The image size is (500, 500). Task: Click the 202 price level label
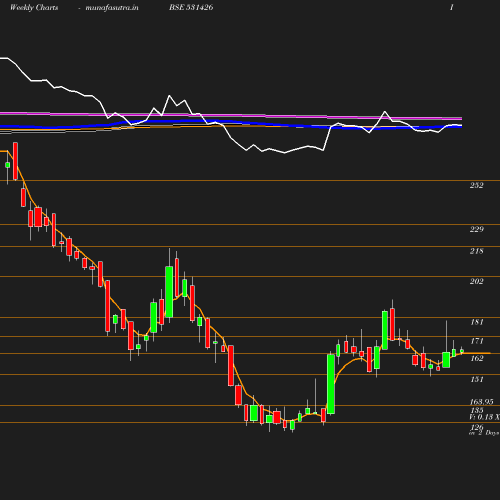click(476, 281)
